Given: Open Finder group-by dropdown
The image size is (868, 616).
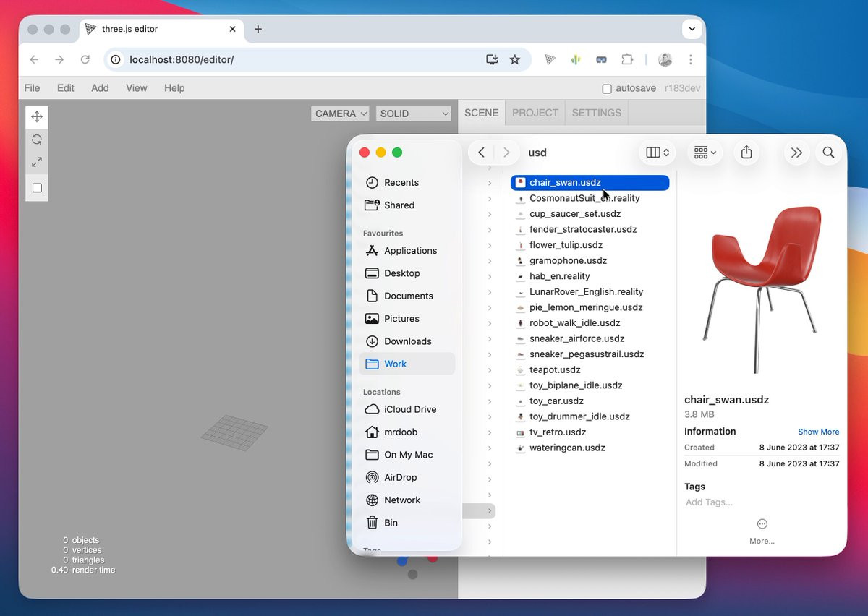Looking at the screenshot, I should (705, 153).
